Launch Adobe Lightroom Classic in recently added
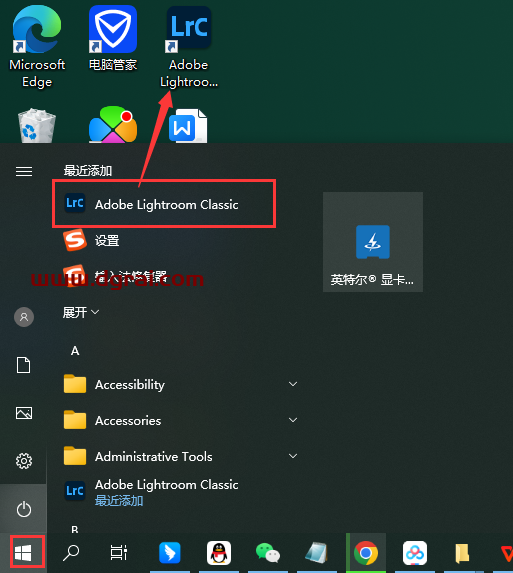The height and width of the screenshot is (573, 513). tap(164, 204)
